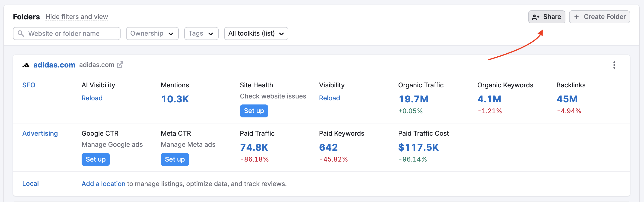Click the adidas logo icon
644x202 pixels.
pos(26,65)
